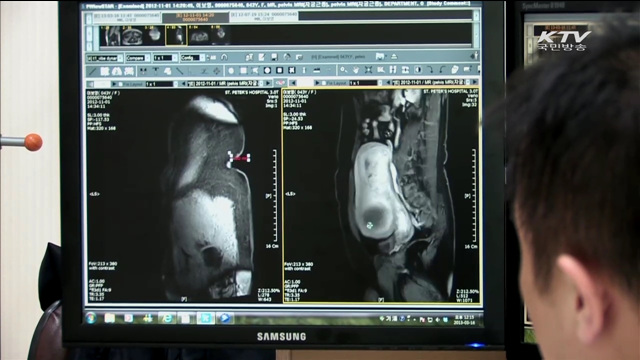Open the folder icon in top toolbar
The height and width of the screenshot is (360, 640).
click(x=380, y=56)
